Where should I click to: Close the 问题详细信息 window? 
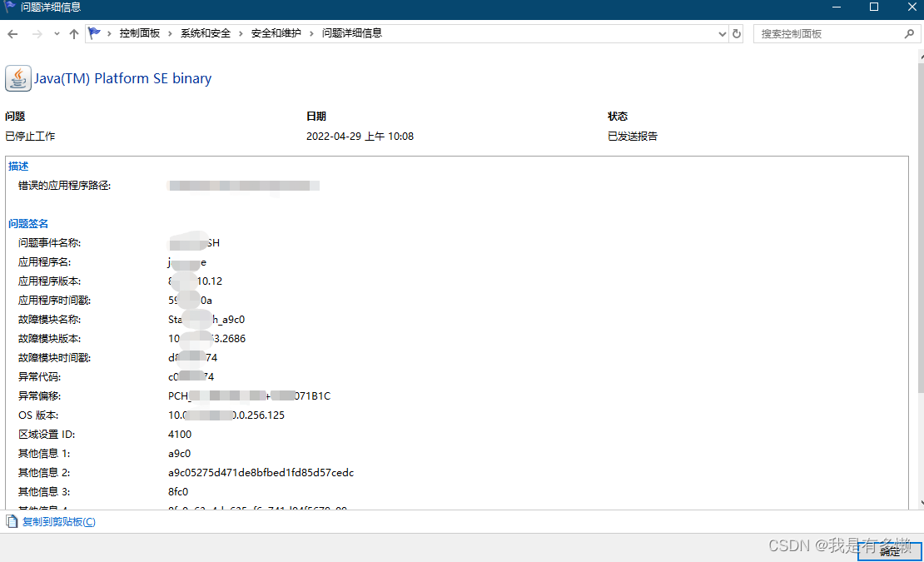(911, 7)
